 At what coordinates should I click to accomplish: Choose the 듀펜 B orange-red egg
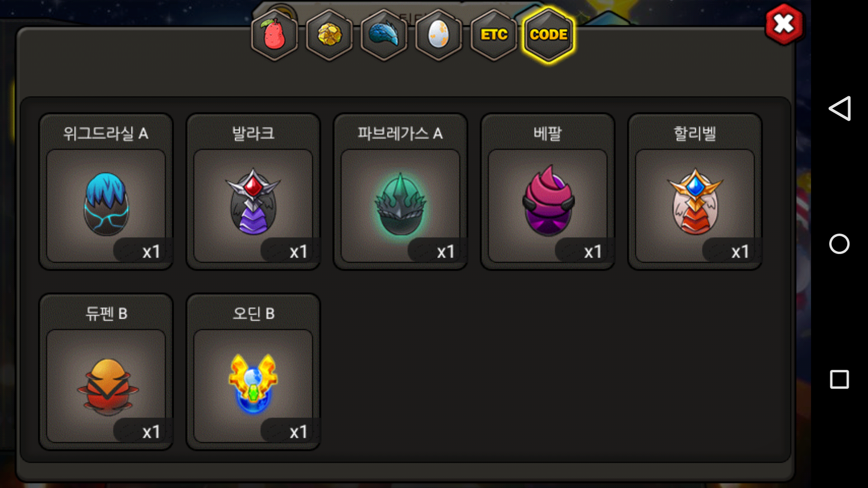[x=106, y=386]
